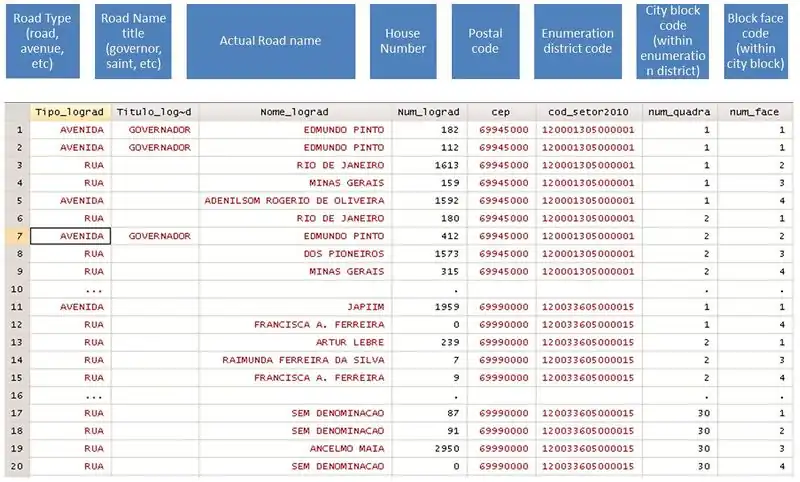Click the num_quadra column header
800x482 pixels.
coord(679,112)
